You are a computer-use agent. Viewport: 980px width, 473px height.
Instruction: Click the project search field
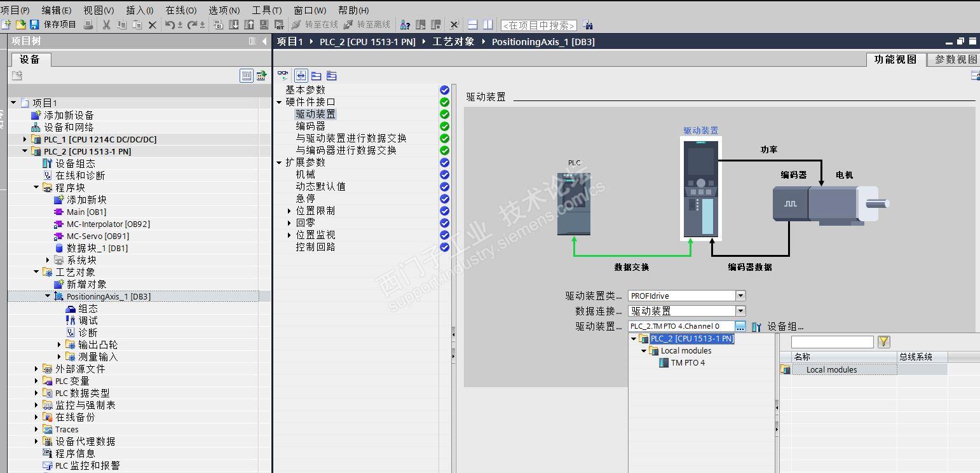[x=539, y=25]
